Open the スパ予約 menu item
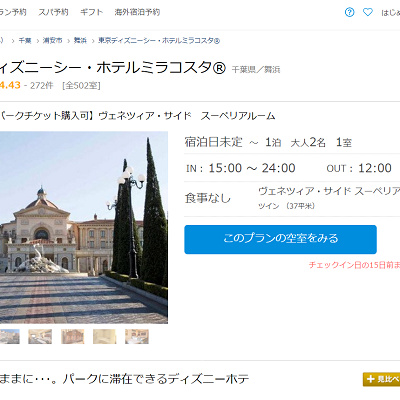This screenshot has width=400, height=400. (x=53, y=12)
